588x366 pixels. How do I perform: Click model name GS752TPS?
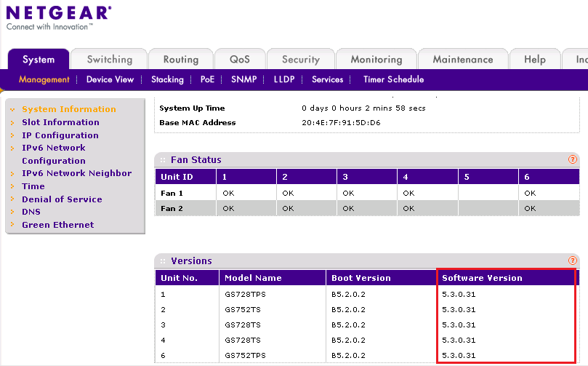click(x=245, y=356)
